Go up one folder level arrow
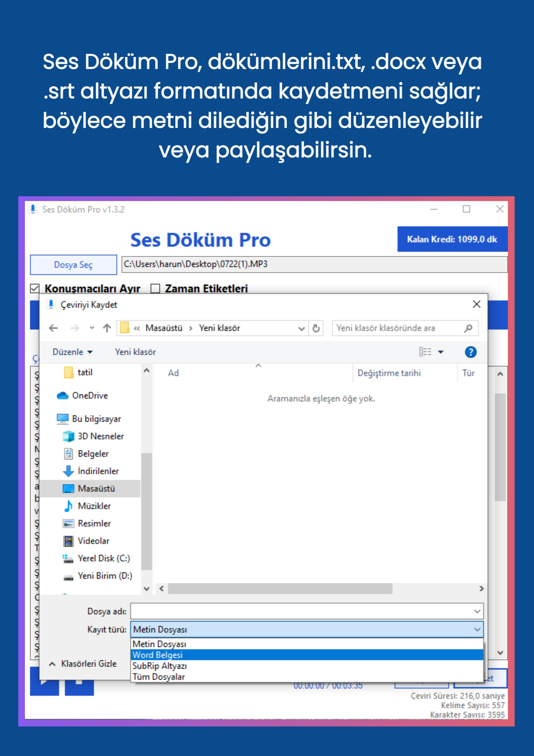Screen dimensions: 534x756 pos(107,328)
